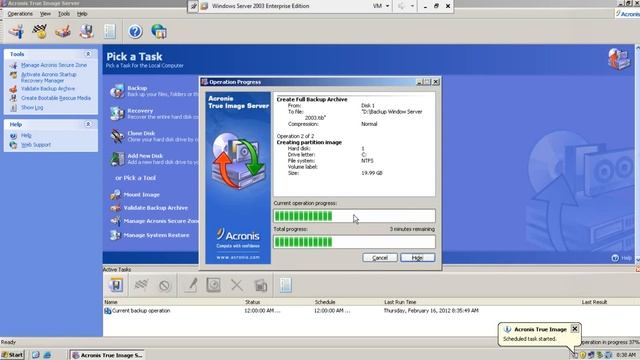Select the Recovery task icon
This screenshot has height=360, width=640.
[x=117, y=113]
